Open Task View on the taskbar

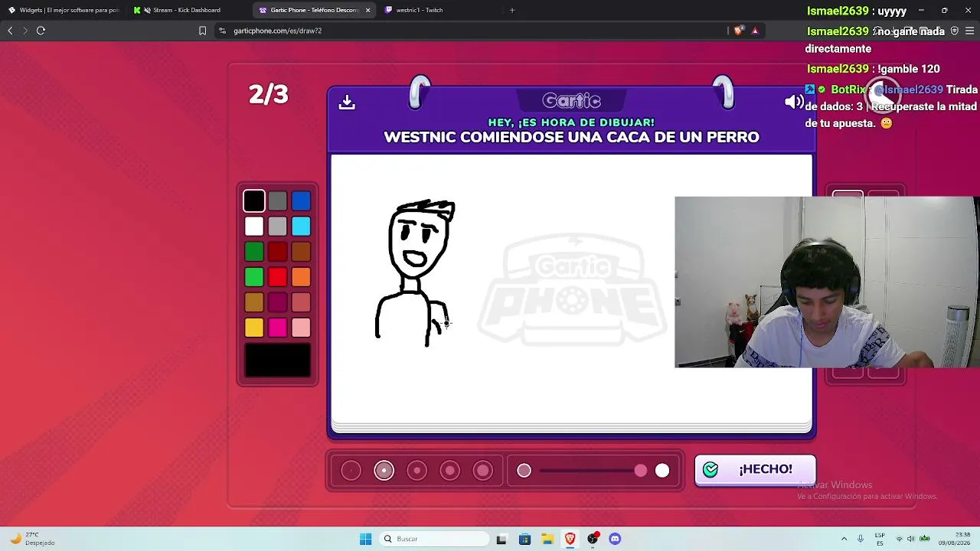pos(501,539)
